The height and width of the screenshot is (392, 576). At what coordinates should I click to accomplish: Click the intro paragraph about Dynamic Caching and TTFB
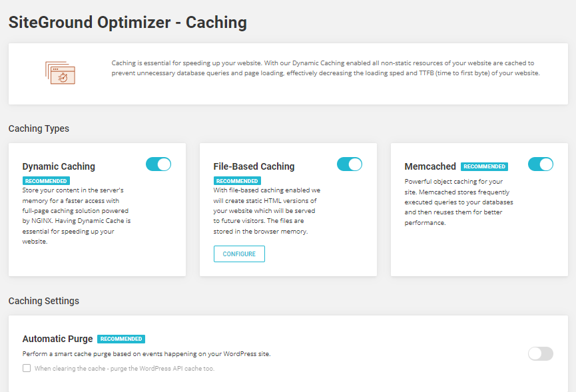click(x=326, y=68)
